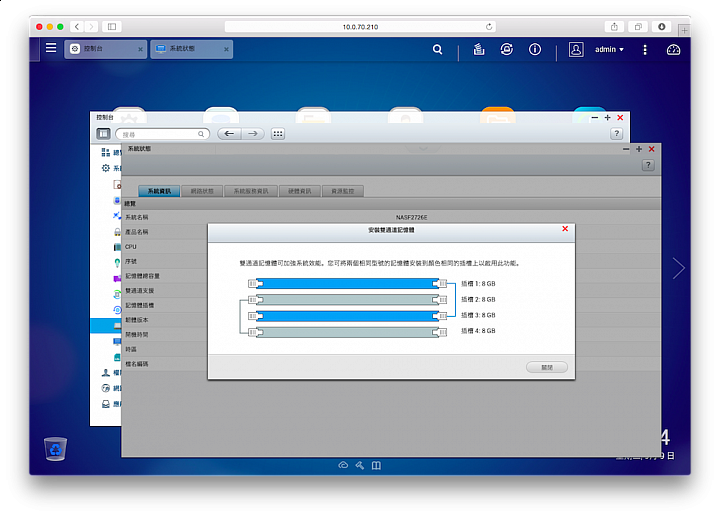The image size is (720, 518).
Task: Go forward in Control Panel
Action: [253, 134]
